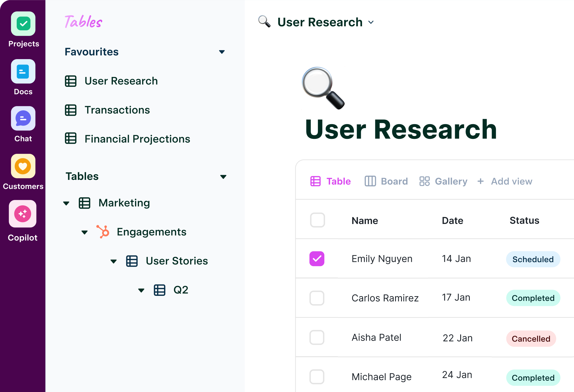Click the pink Table view icon
Screen dimensions: 574x392
click(316, 181)
